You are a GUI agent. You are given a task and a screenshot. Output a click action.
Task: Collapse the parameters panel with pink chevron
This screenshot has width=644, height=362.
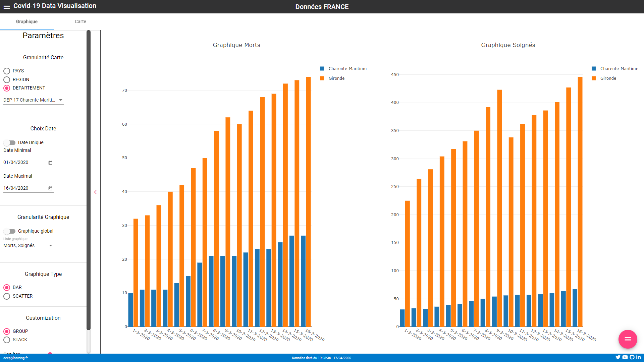[x=95, y=192]
